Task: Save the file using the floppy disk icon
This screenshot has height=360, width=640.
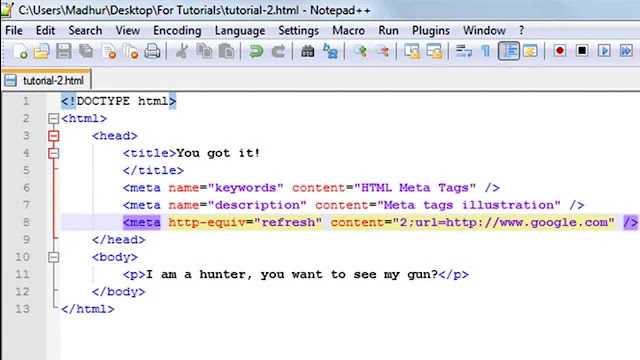Action: [x=64, y=51]
